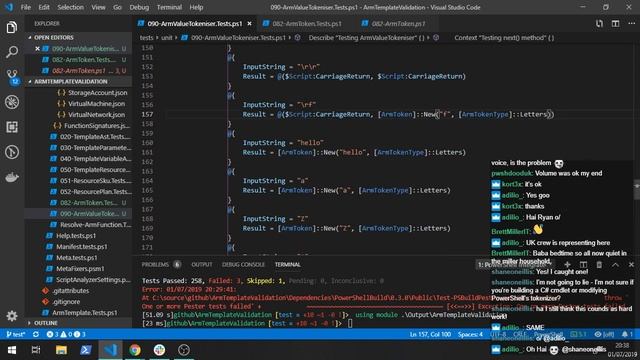The width and height of the screenshot is (640, 360).
Task: Open the Selection menu
Action: pyautogui.click(x=70, y=7)
